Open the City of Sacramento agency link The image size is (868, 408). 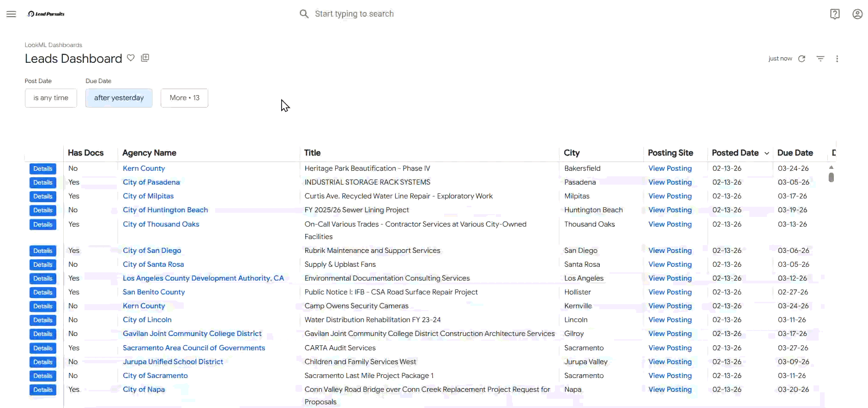click(x=155, y=376)
